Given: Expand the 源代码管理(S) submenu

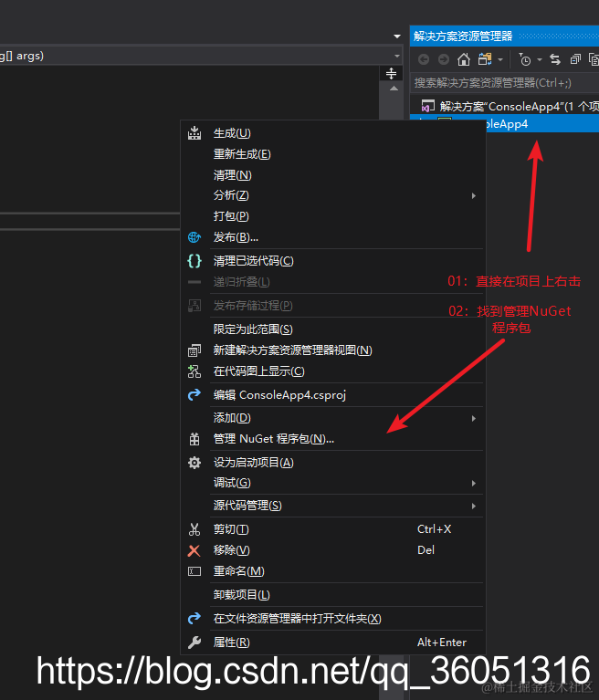Looking at the screenshot, I should tap(474, 506).
